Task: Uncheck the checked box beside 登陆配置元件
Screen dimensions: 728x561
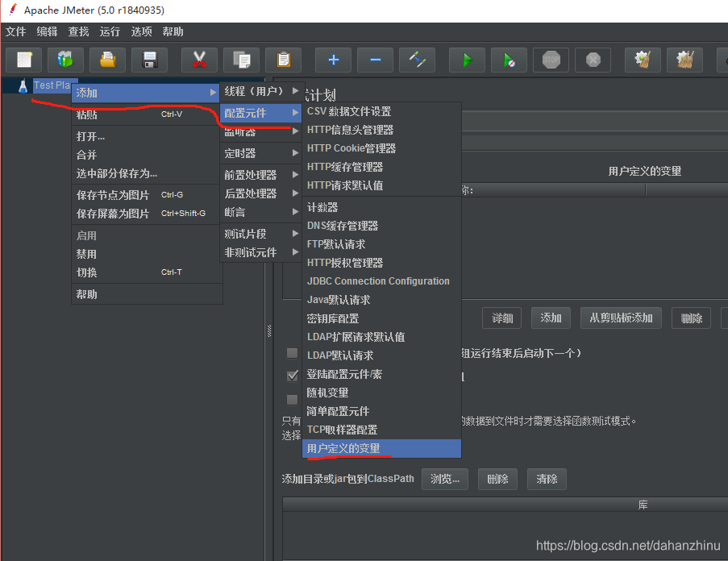Action: [x=292, y=376]
